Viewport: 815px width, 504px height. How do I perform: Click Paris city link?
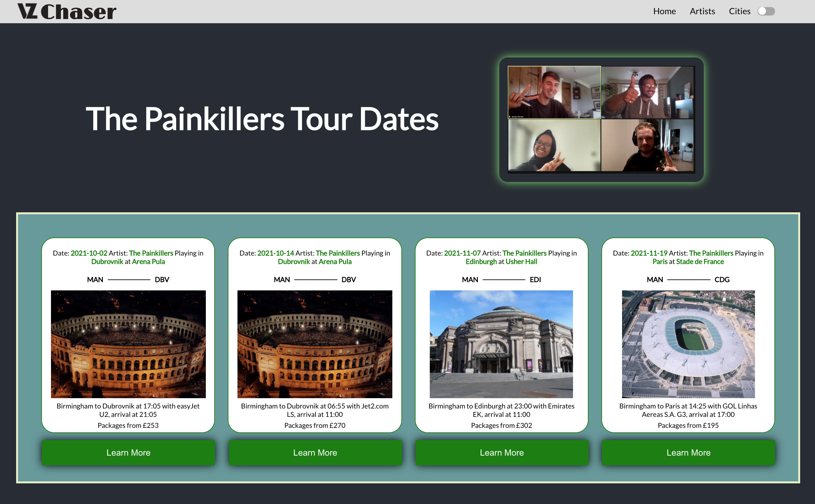point(660,262)
